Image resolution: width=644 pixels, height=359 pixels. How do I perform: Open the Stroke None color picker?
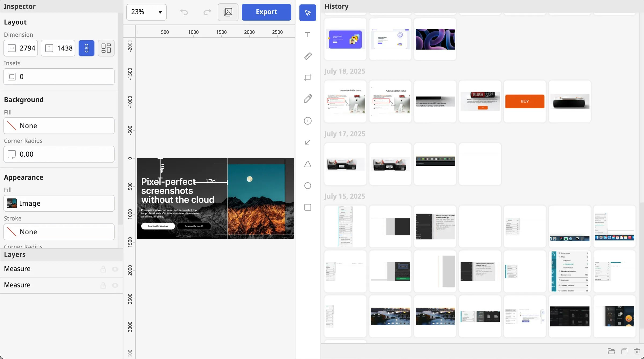click(59, 232)
